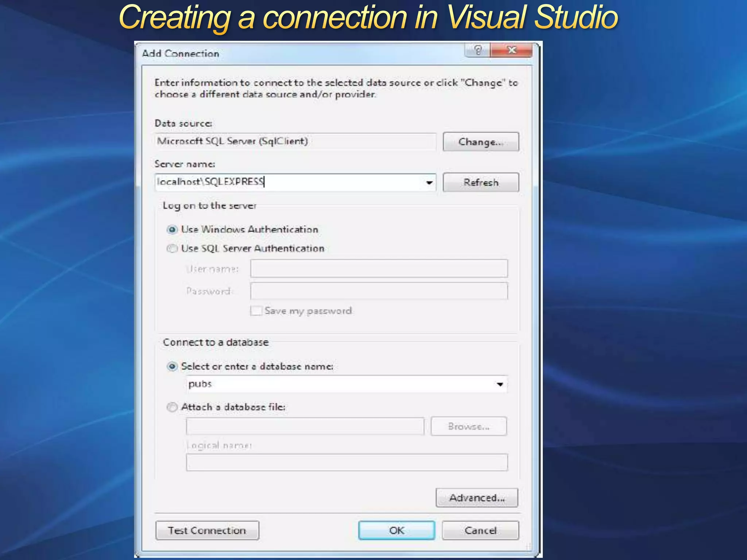The width and height of the screenshot is (747, 560).
Task: Close the Add Connection dialog
Action: point(511,50)
